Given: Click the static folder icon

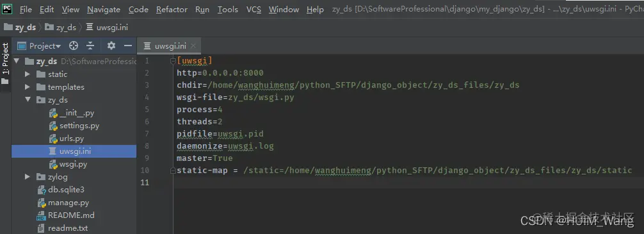Looking at the screenshot, I should click(x=41, y=74).
